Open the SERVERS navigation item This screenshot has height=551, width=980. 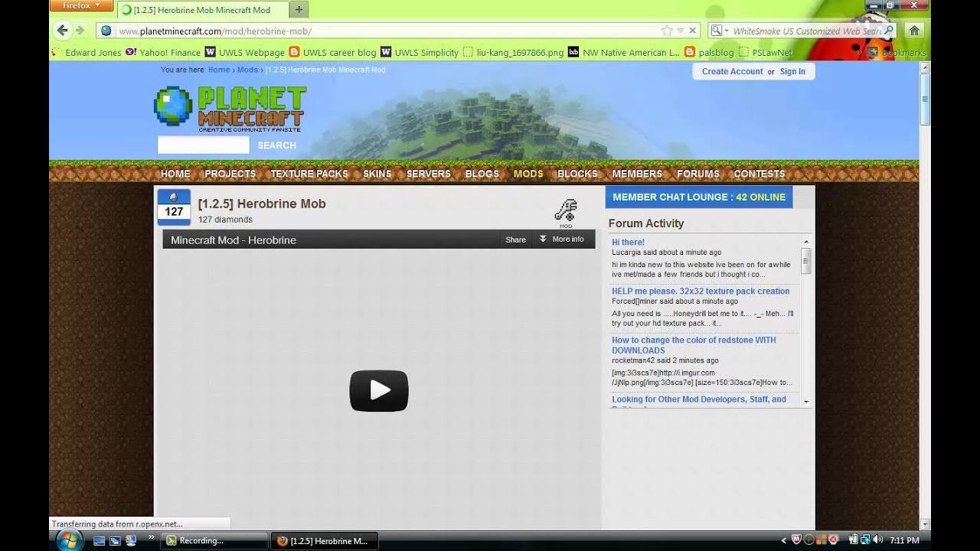pos(428,174)
